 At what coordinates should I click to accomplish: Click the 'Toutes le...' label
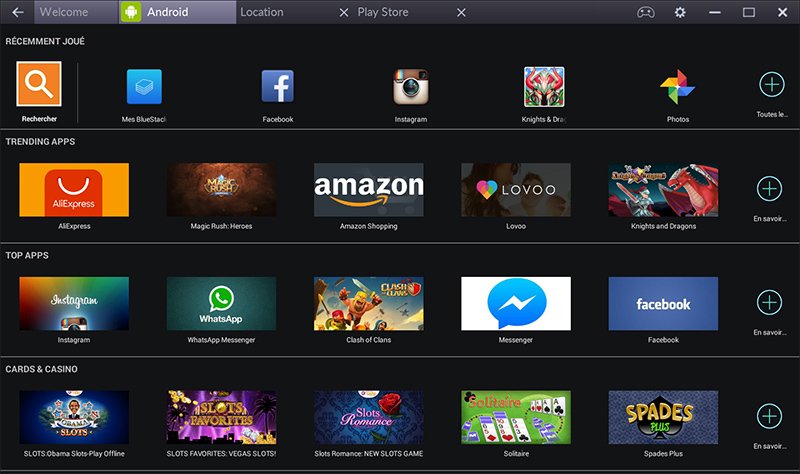click(772, 114)
